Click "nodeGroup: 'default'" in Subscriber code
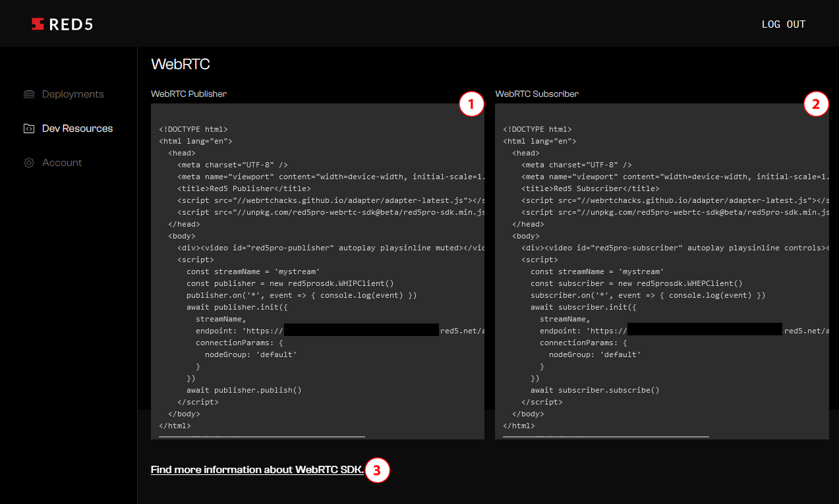This screenshot has height=504, width=839. point(595,354)
